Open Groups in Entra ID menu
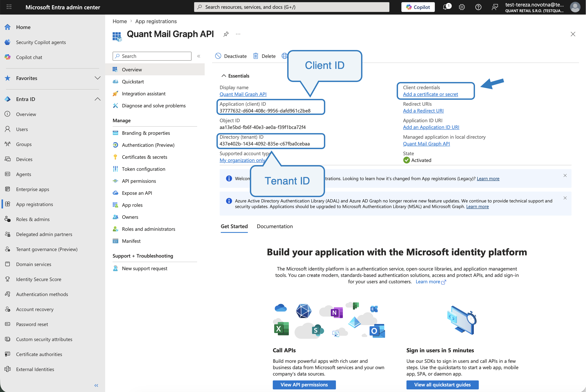586x392 pixels. click(24, 144)
